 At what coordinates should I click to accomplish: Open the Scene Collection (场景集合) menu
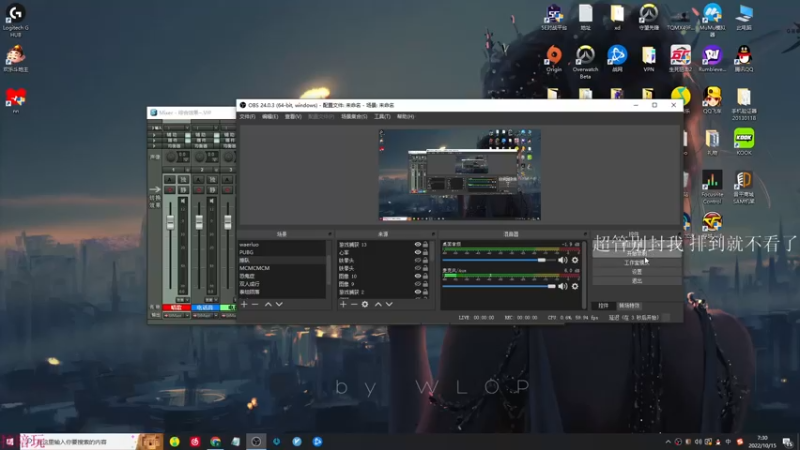[354, 117]
